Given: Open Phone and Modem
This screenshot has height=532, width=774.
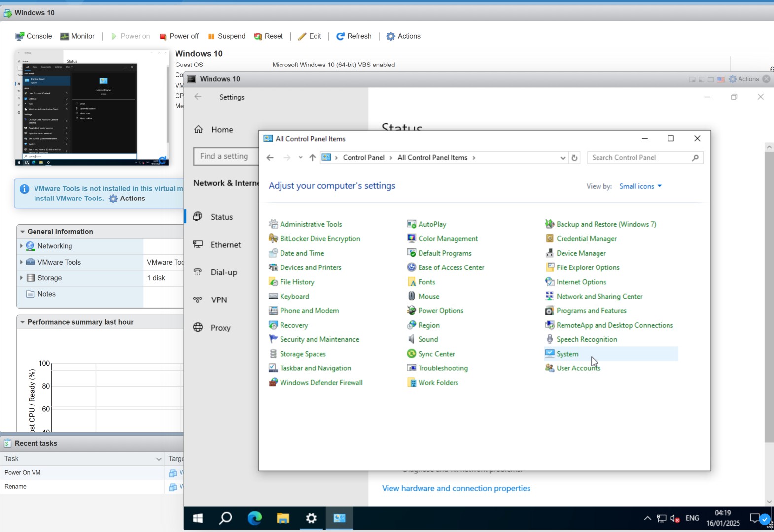Looking at the screenshot, I should (x=304, y=311).
